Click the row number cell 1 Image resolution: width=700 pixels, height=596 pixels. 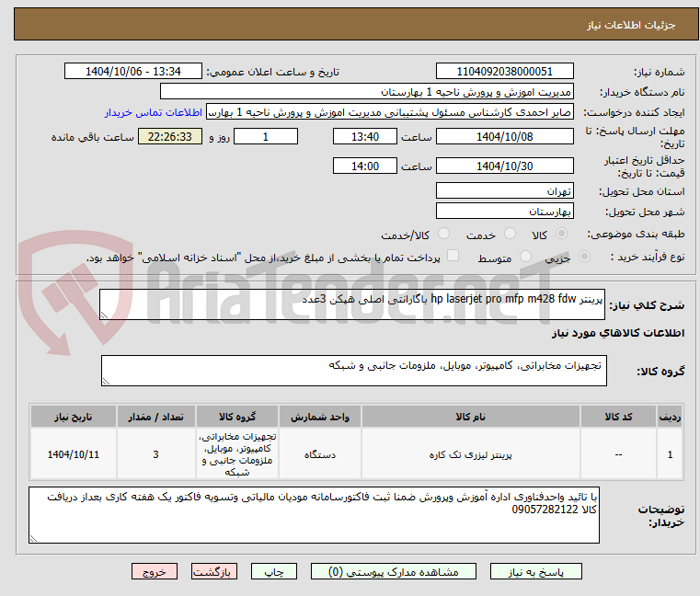[x=670, y=454]
